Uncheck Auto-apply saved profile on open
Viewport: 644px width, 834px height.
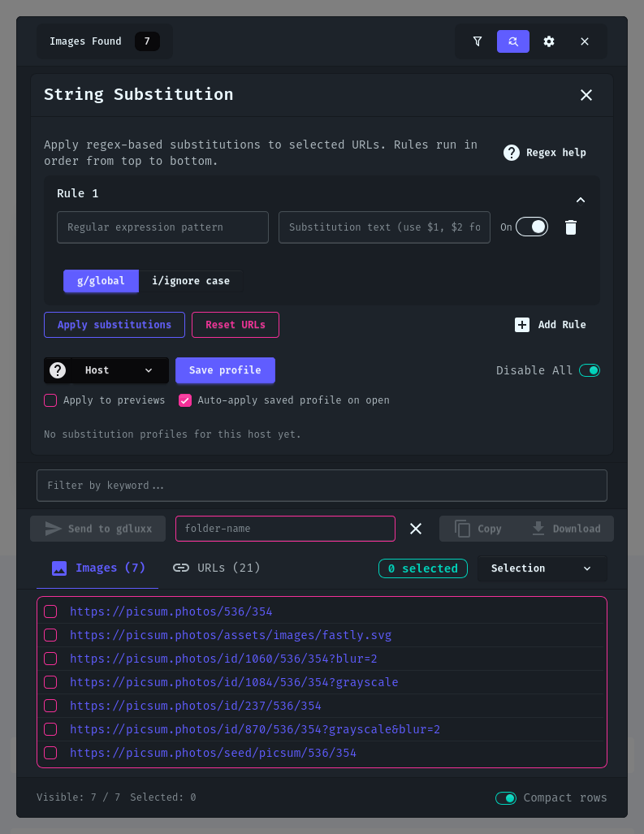(x=185, y=400)
